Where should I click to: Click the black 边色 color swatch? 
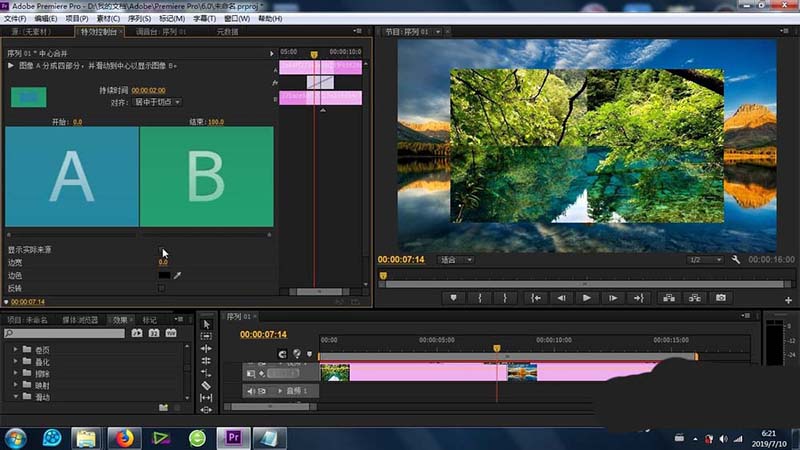(164, 276)
